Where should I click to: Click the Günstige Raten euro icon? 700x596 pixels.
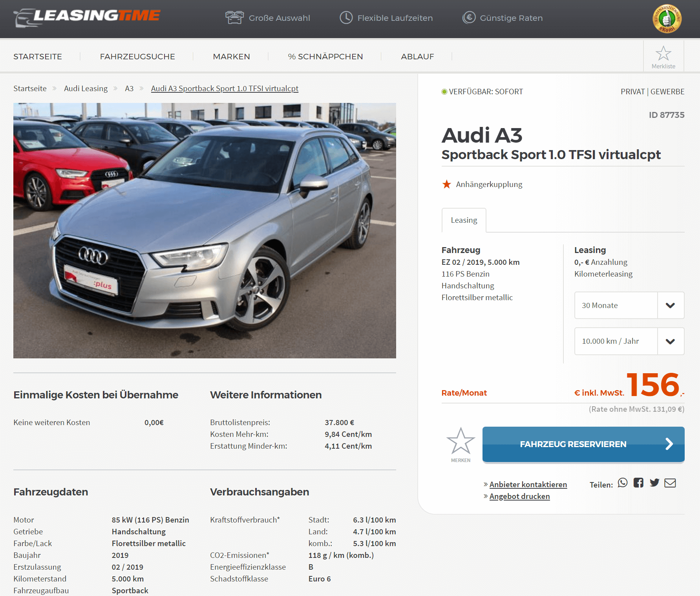[x=469, y=18]
